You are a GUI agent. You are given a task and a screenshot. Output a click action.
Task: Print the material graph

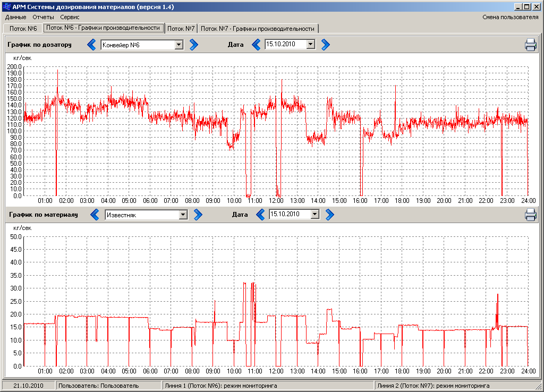click(x=530, y=215)
